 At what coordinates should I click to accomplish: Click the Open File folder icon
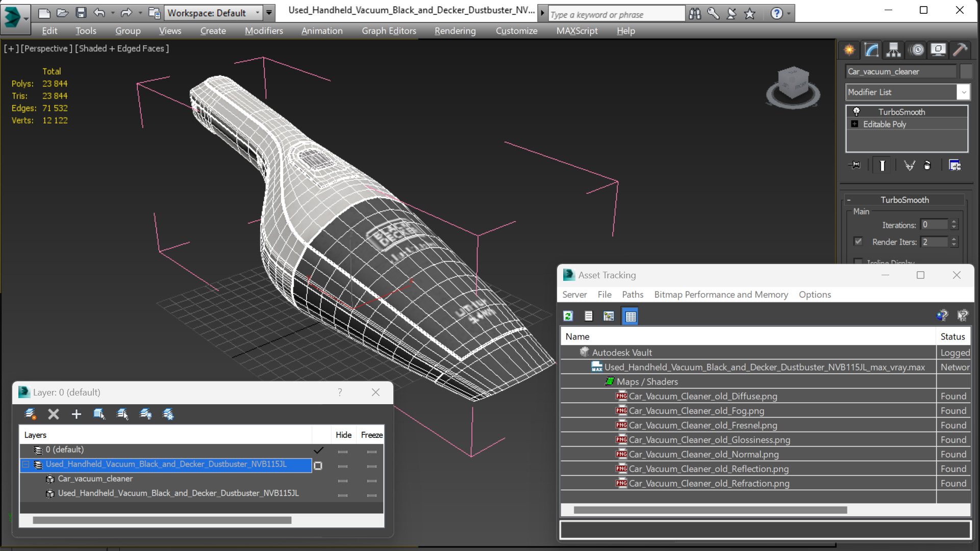coord(62,13)
